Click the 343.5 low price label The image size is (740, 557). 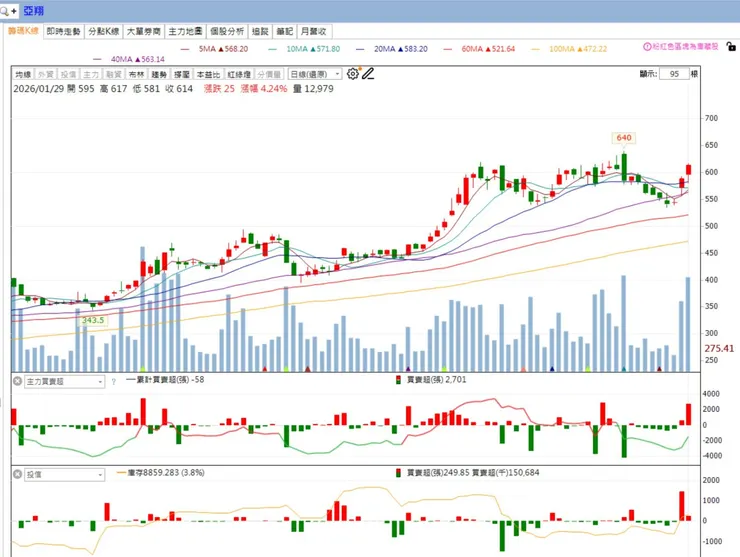click(x=93, y=320)
